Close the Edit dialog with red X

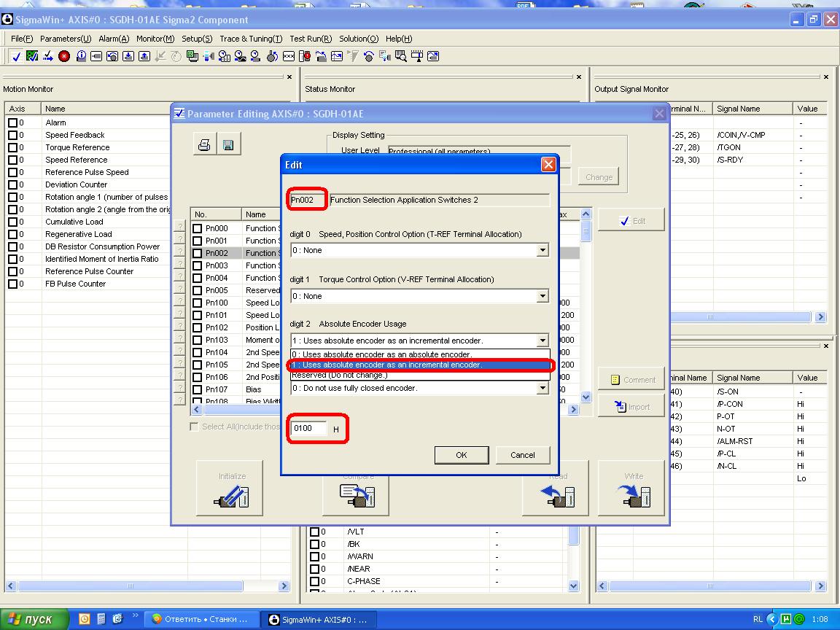[x=548, y=165]
